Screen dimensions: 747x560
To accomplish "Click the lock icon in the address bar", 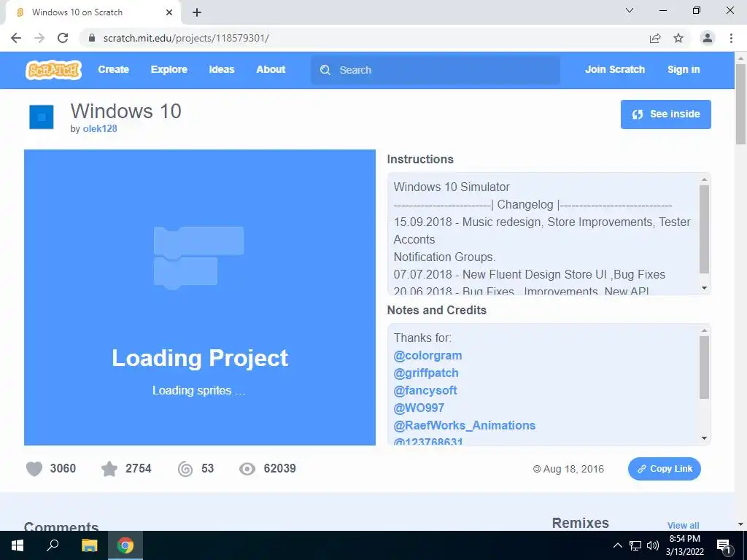I will tap(92, 38).
